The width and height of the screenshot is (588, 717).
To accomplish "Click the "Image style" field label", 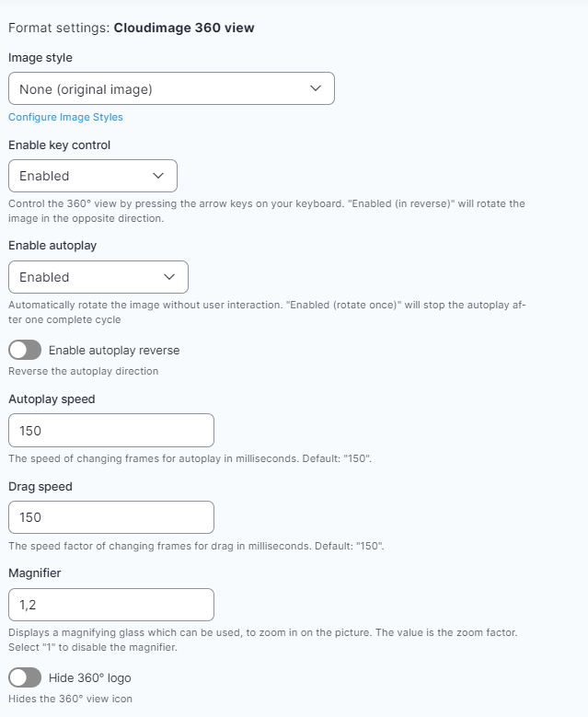I will (x=40, y=58).
